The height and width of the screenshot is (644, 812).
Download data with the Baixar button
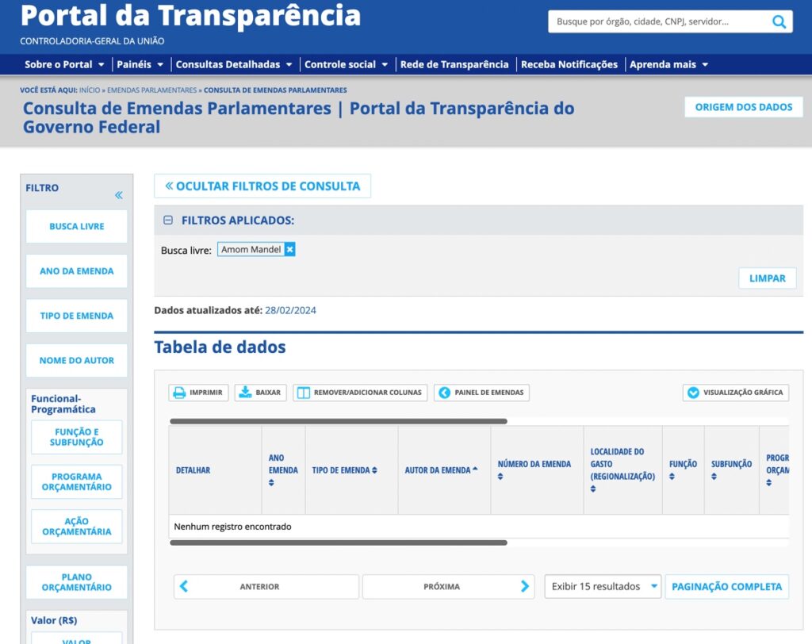[x=260, y=393]
